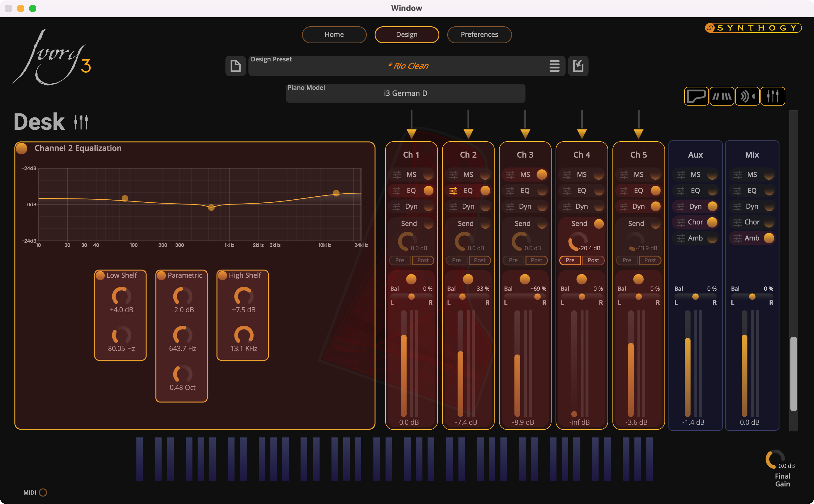Switch to the Design tab

point(407,35)
